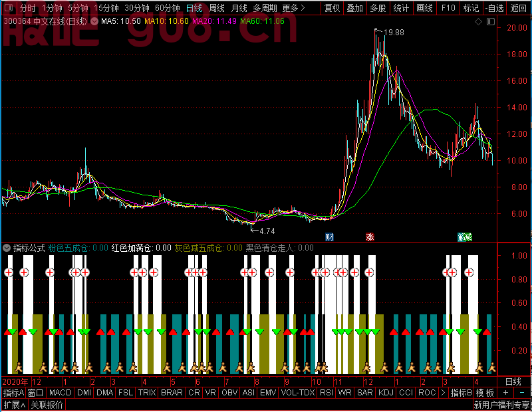Switch indicator to DMI
Image resolution: width=532 pixels, height=412 pixels.
coord(84,393)
